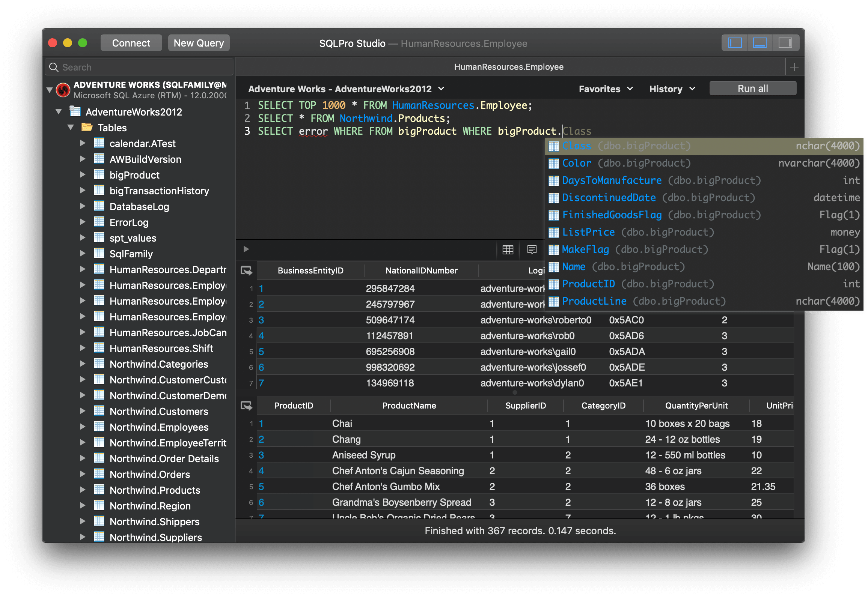
Task: Click the Tables folder icon
Action: tap(87, 127)
